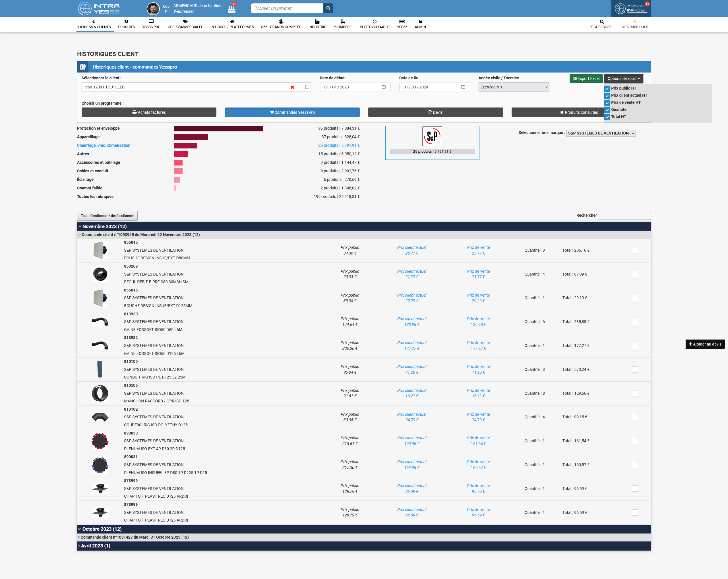
Task: Click Ajouter au devis button
Action: (705, 344)
